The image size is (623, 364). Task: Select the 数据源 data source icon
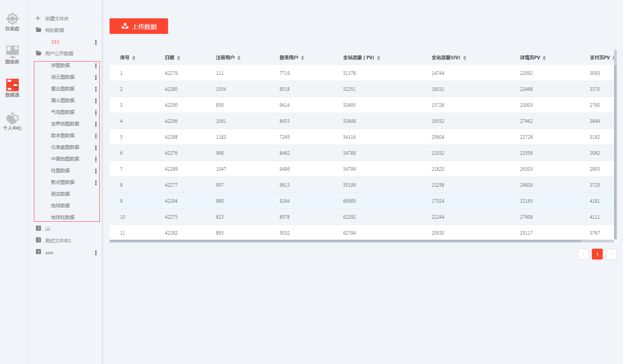point(12,88)
